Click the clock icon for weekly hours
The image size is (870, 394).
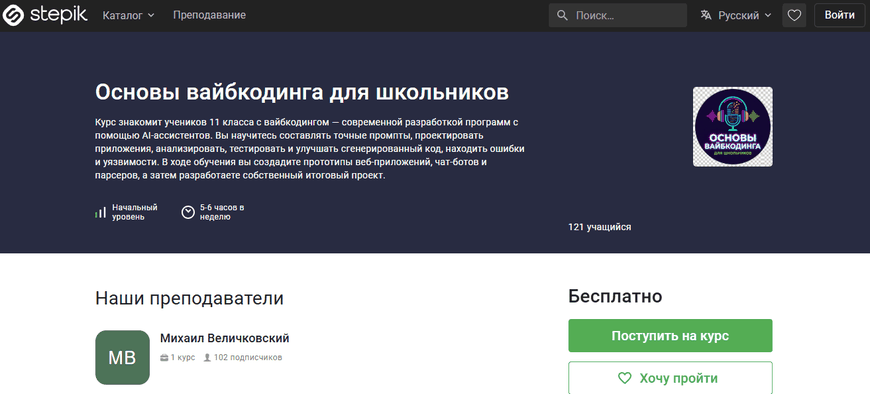click(x=188, y=212)
